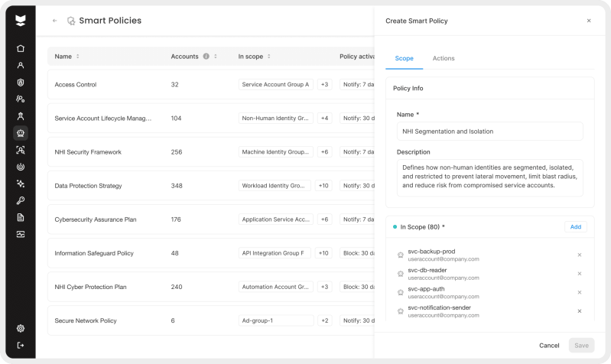
Task: Select the active robot sidebar icon
Action: (x=21, y=133)
